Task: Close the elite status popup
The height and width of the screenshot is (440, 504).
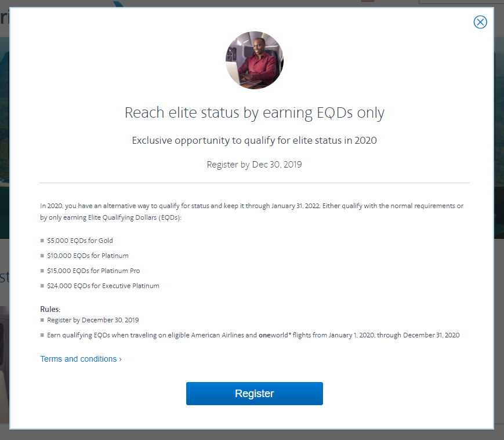Action: [480, 22]
